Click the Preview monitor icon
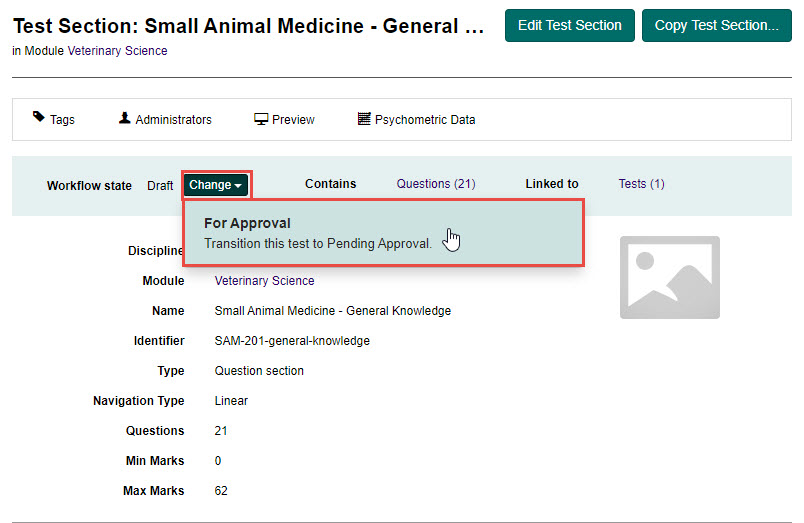This screenshot has height=523, width=804. click(x=261, y=119)
